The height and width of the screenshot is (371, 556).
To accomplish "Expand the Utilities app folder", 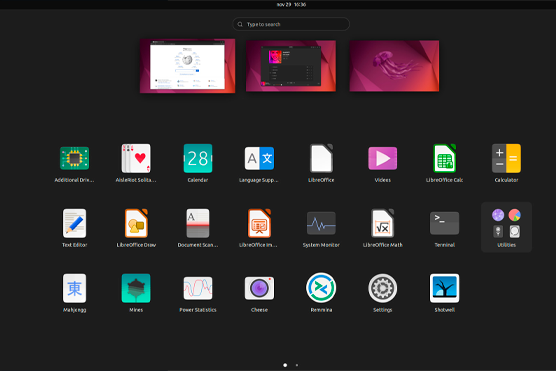I will (506, 227).
